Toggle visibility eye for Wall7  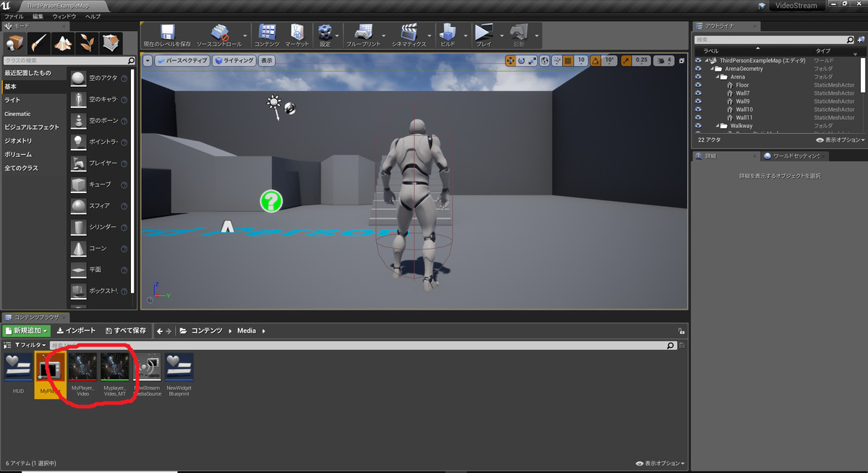698,93
